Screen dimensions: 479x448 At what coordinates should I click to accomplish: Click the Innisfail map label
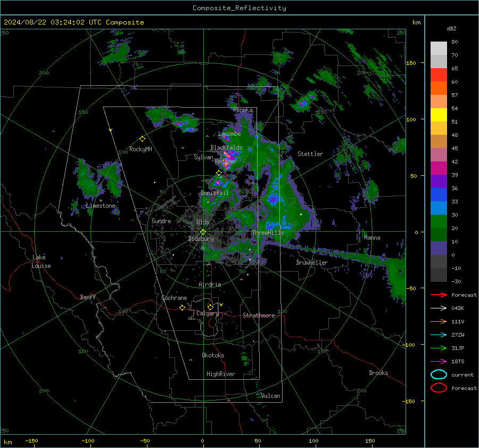[215, 193]
